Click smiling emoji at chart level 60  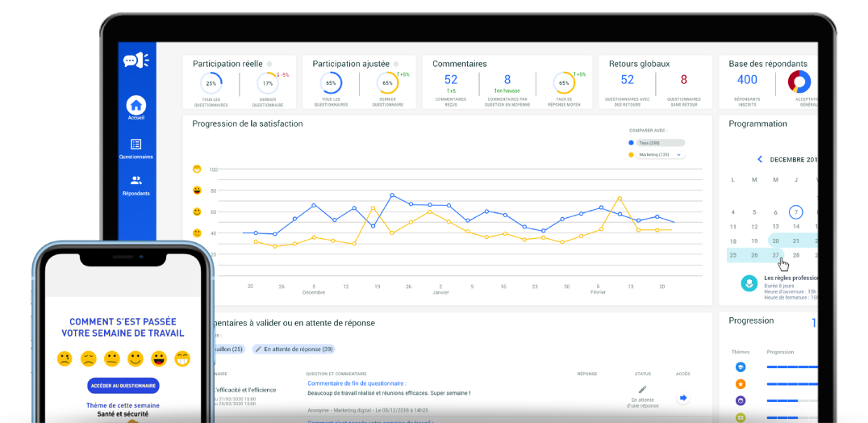[197, 211]
